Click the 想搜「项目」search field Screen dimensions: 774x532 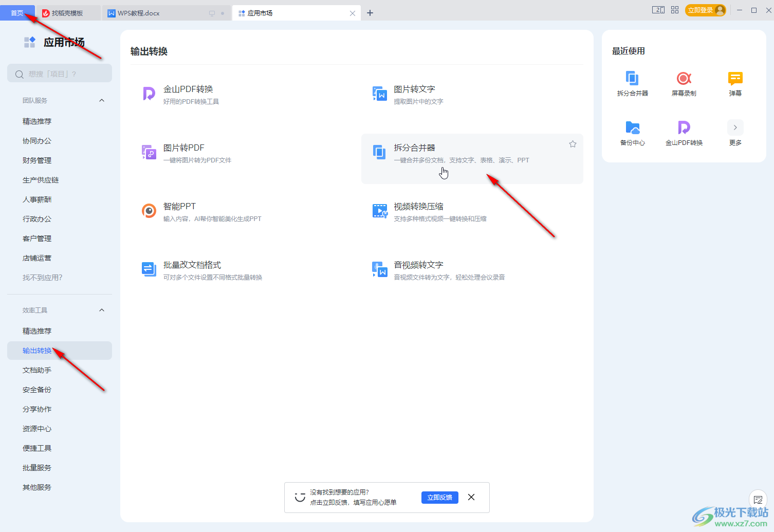(x=60, y=74)
